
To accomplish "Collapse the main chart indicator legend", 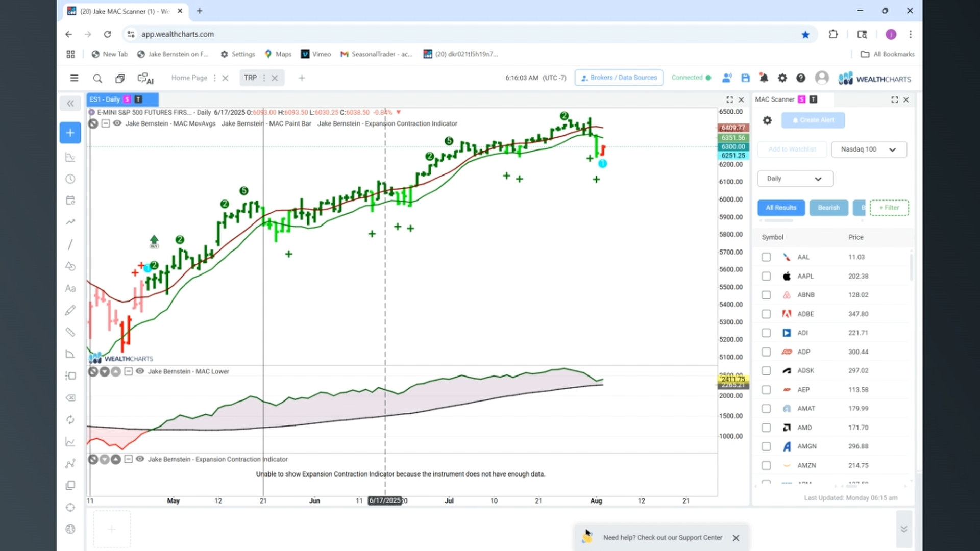I will (105, 123).
